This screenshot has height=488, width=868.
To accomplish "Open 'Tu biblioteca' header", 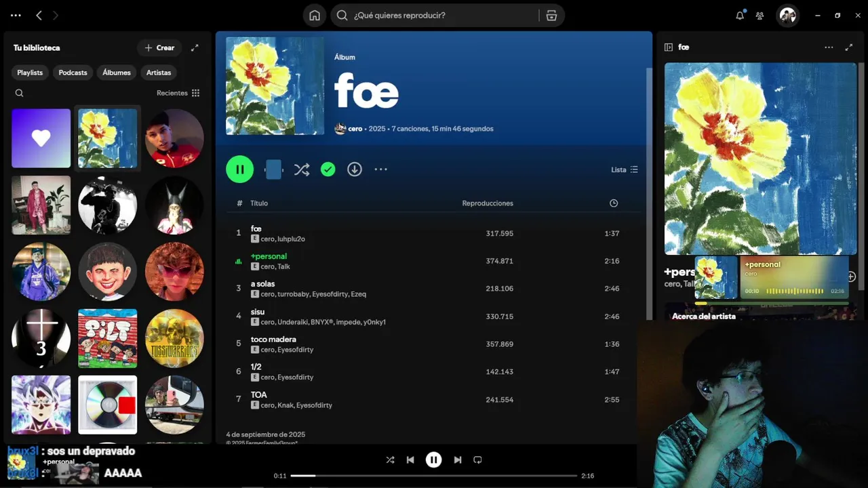I will click(37, 47).
